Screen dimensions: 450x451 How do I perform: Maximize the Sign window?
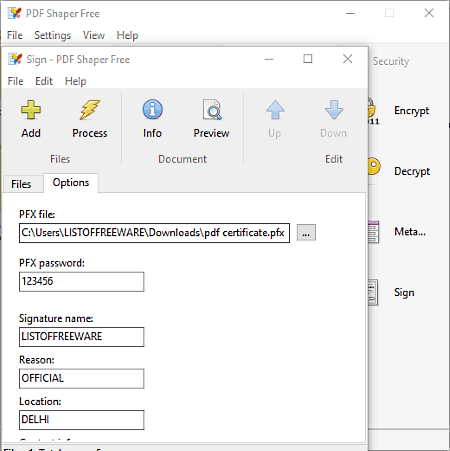(x=308, y=59)
